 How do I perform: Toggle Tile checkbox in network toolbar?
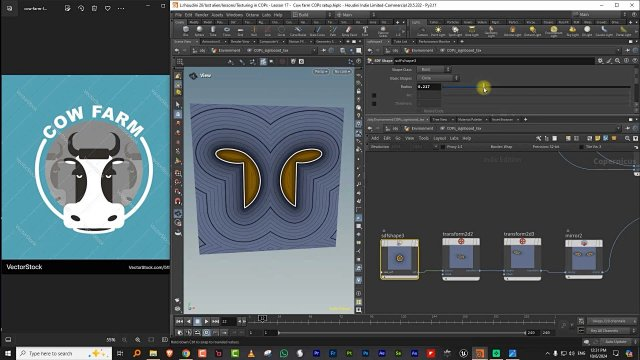[582, 147]
